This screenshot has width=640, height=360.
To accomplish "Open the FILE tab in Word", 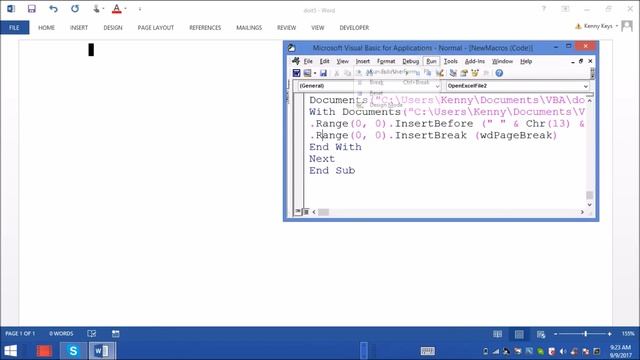I will coord(14,28).
